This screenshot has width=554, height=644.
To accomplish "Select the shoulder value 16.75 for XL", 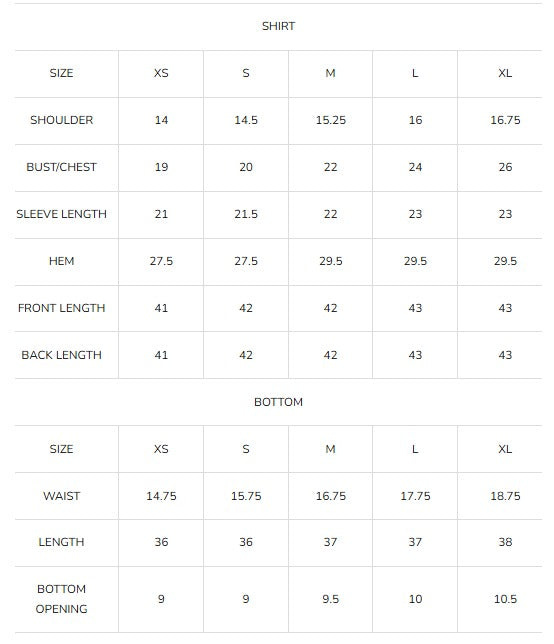I will pyautogui.click(x=505, y=120).
